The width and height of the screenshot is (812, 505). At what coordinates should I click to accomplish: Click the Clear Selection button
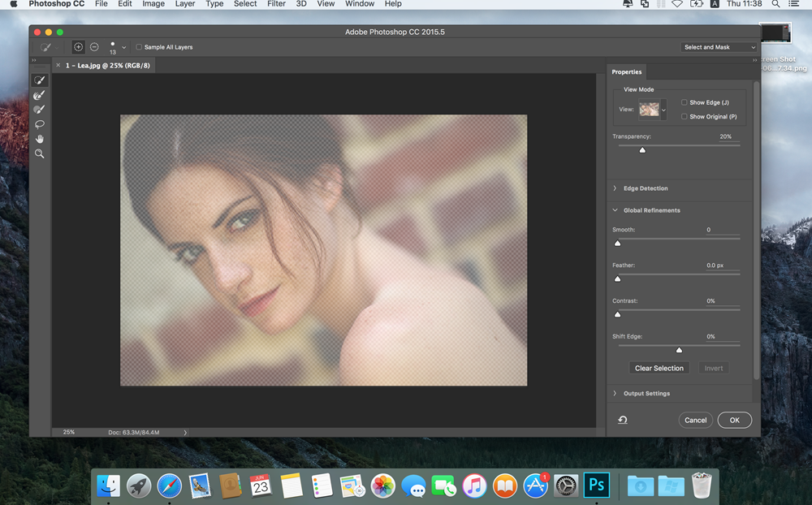coord(659,368)
